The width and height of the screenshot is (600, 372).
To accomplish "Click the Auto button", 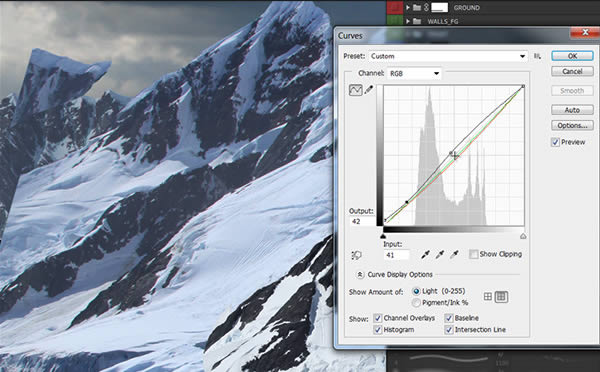I will [x=572, y=110].
